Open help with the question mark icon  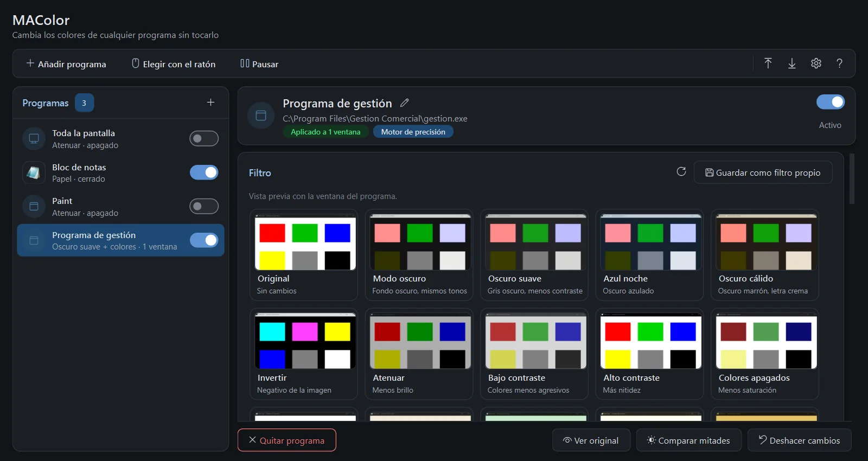(839, 63)
